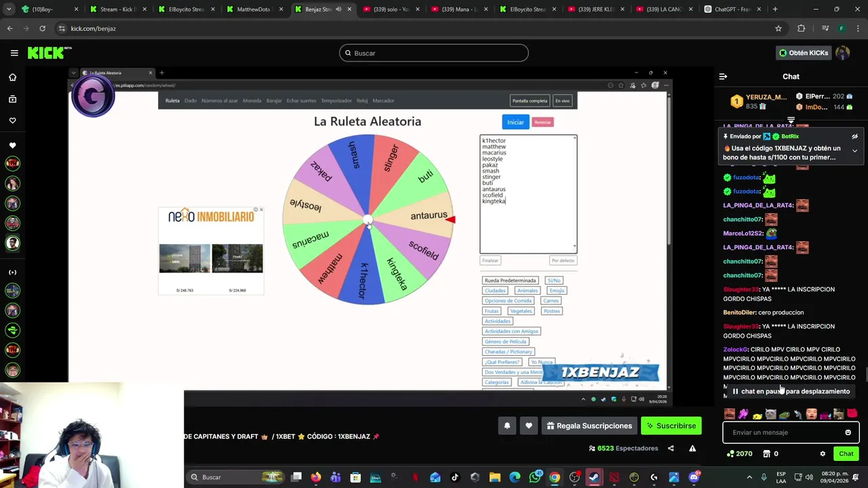
Task: Follow the channel with heart button
Action: click(x=529, y=426)
